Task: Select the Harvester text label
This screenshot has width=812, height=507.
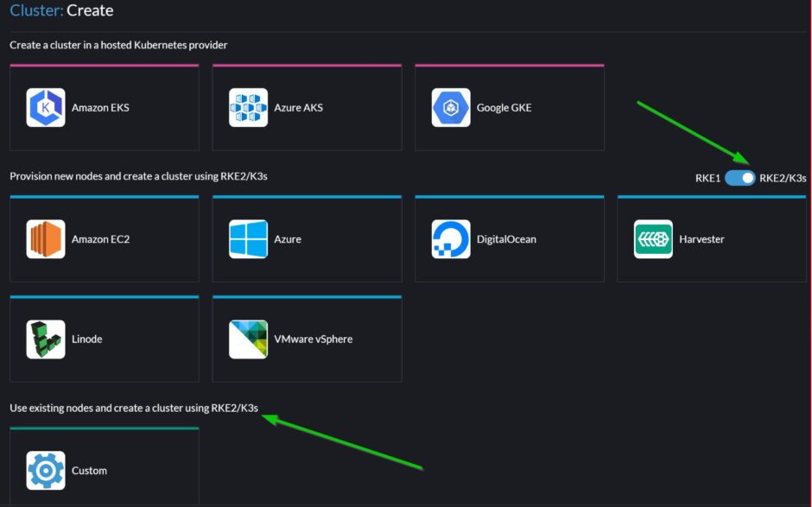Action: pyautogui.click(x=701, y=239)
